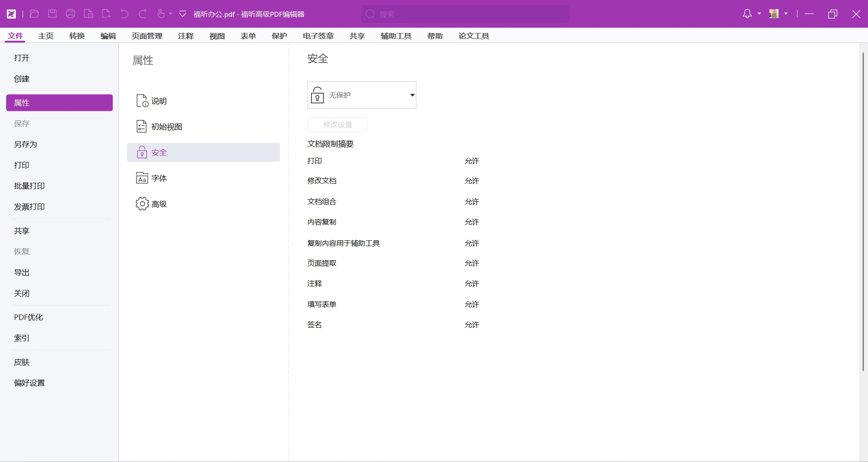
Task: Open the quick access dropdown arrow
Action: pyautogui.click(x=182, y=14)
